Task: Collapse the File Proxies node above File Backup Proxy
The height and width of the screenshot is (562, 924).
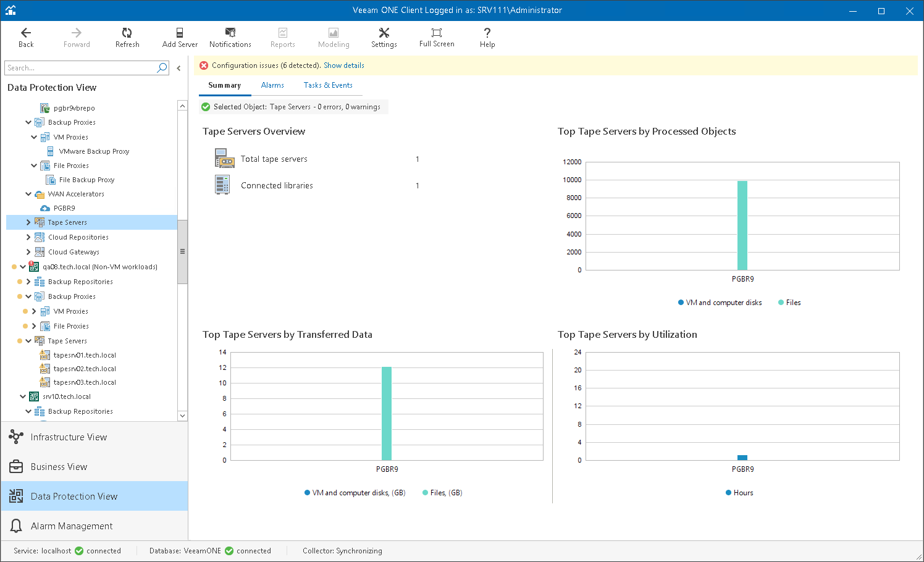Action: pos(34,166)
